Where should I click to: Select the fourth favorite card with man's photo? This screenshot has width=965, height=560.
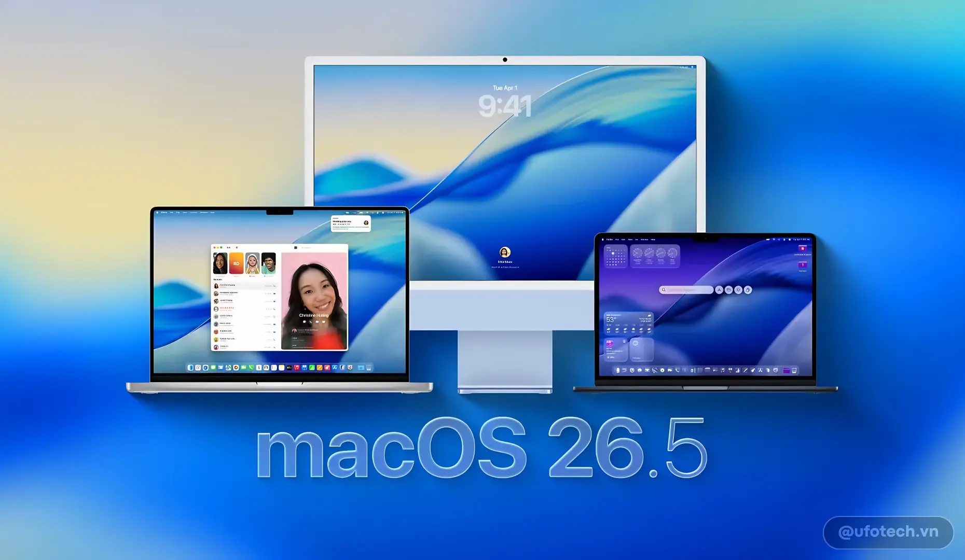[269, 263]
